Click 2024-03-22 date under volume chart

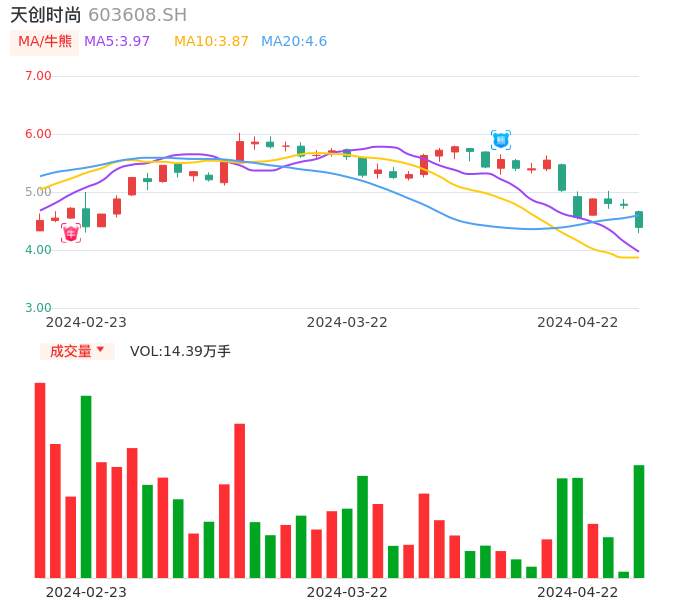pyautogui.click(x=347, y=592)
